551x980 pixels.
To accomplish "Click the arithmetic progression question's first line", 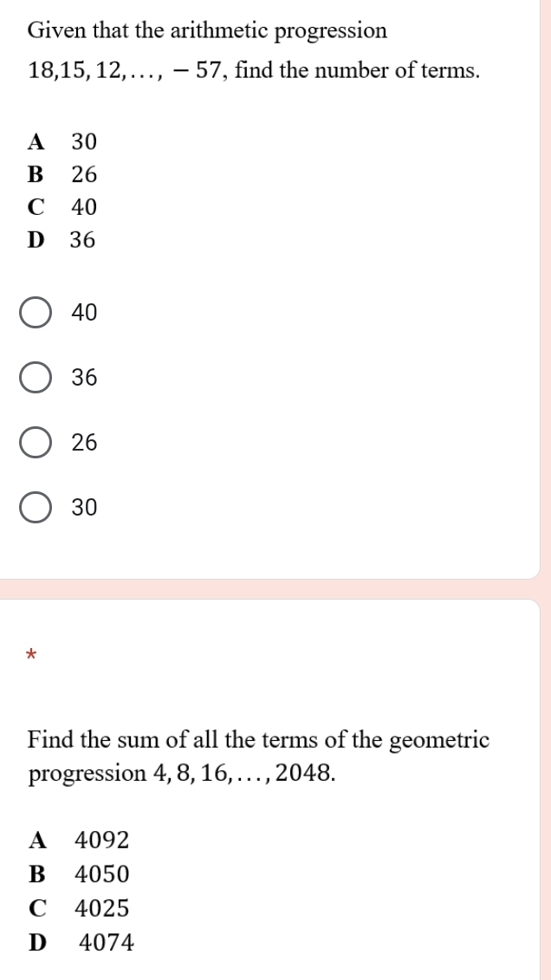I will (207, 31).
